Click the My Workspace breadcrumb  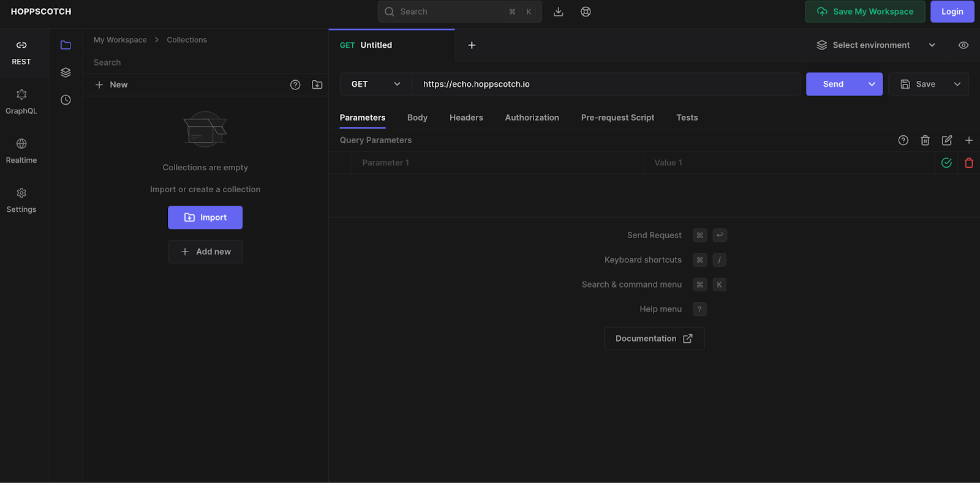point(120,40)
